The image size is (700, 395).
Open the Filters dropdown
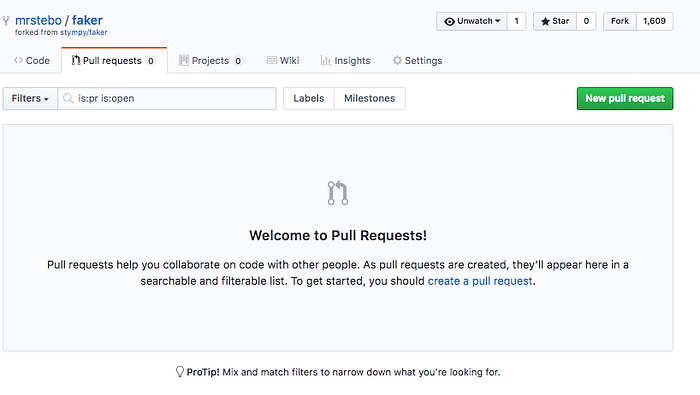point(30,98)
